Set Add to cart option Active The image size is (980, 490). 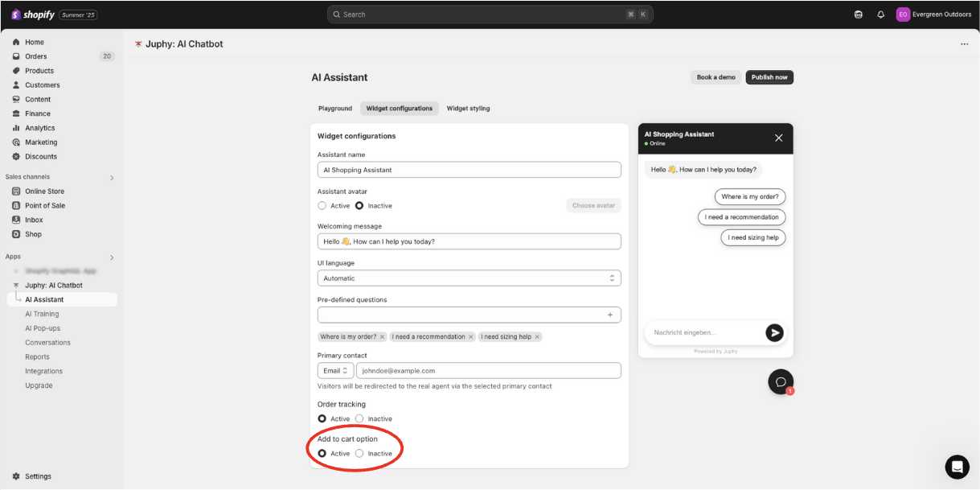tap(322, 454)
